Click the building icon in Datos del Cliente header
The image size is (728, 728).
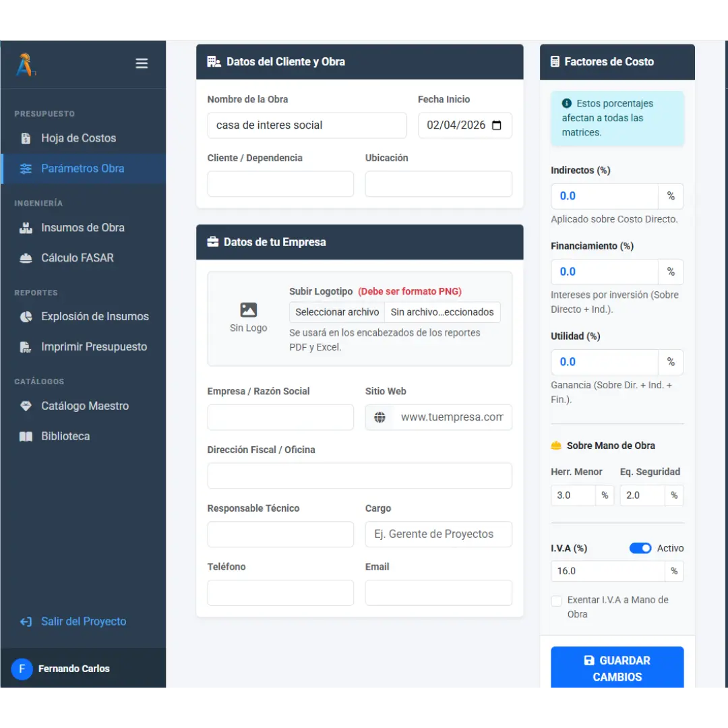[x=214, y=62]
